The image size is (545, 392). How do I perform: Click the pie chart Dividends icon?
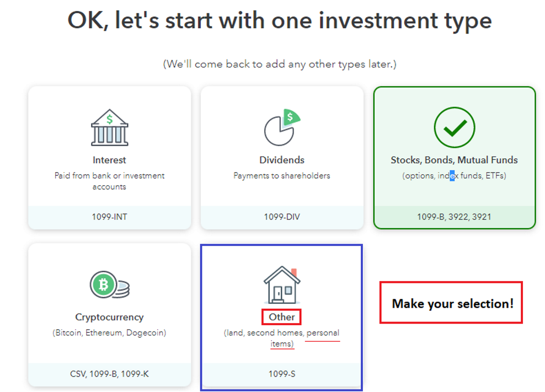click(282, 127)
